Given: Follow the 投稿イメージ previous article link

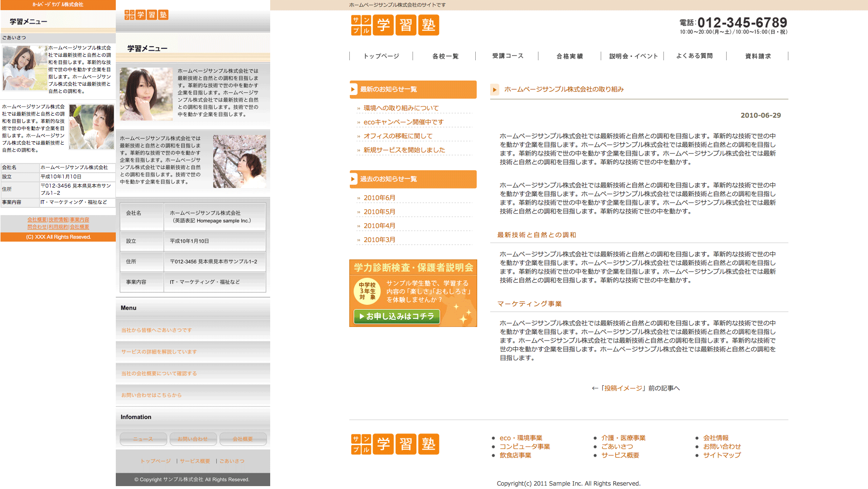Looking at the screenshot, I should (x=623, y=388).
